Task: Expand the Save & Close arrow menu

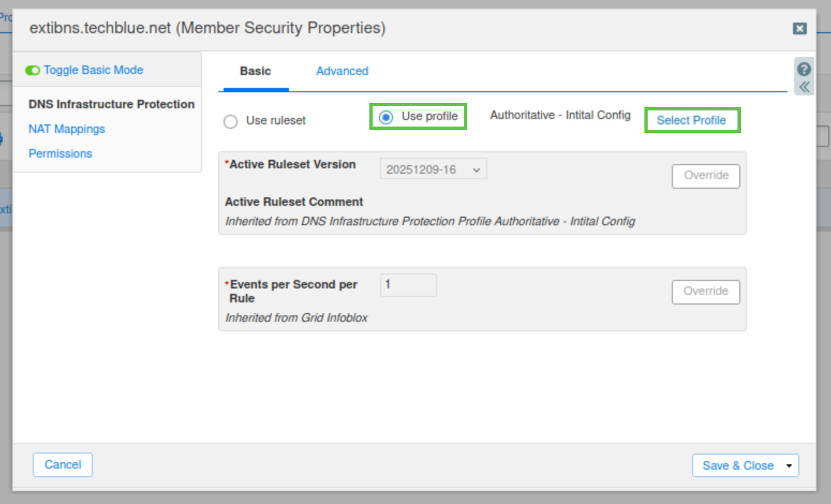Action: (789, 466)
